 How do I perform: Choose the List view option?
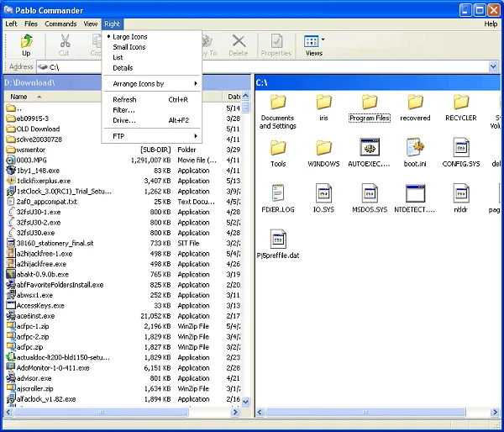[118, 57]
